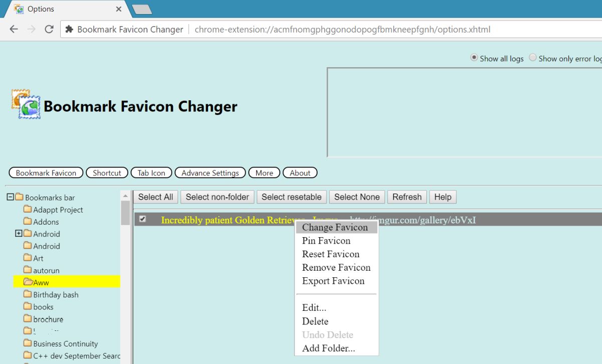Choose Remove Favicon from context menu
602x364 pixels.
point(337,268)
